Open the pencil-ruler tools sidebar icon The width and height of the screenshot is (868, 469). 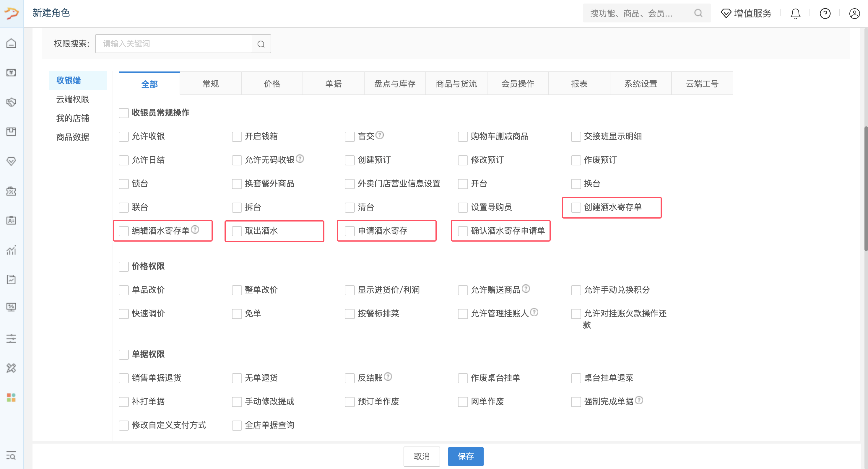pyautogui.click(x=12, y=368)
